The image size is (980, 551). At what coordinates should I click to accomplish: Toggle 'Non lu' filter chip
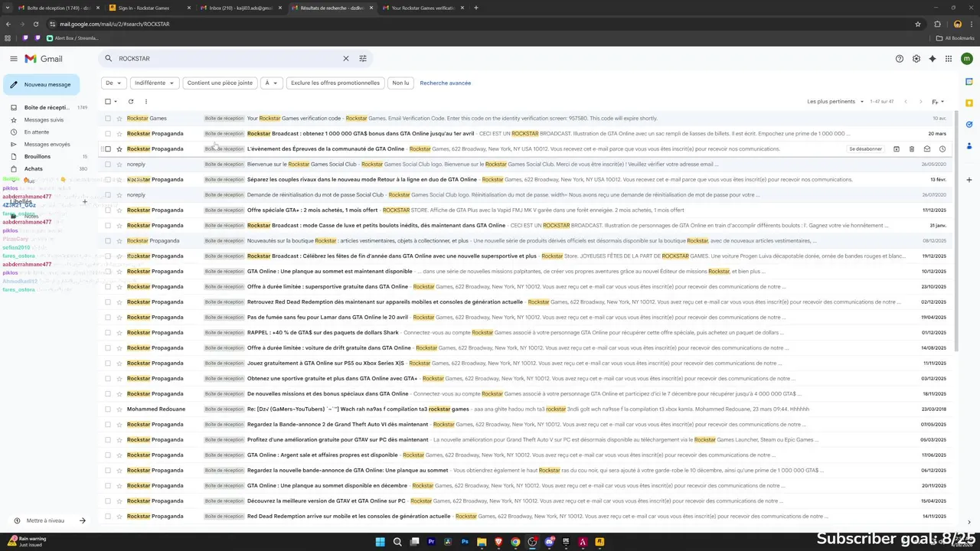[400, 83]
